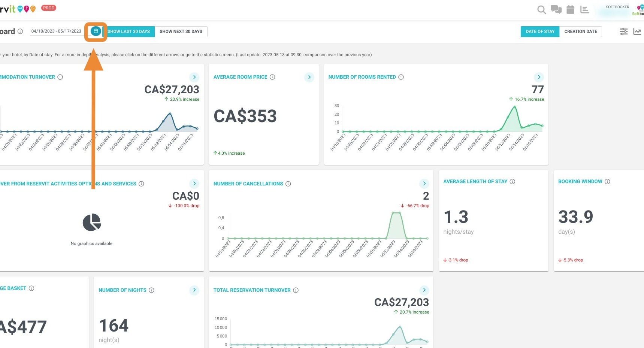644x348 pixels.
Task: Click the 16.7% increase label
Action: pos(526,99)
